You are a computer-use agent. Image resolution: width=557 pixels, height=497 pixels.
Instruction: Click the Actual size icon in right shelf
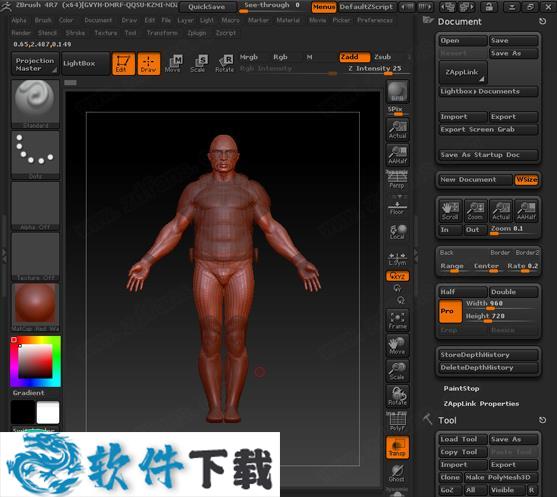point(398,130)
